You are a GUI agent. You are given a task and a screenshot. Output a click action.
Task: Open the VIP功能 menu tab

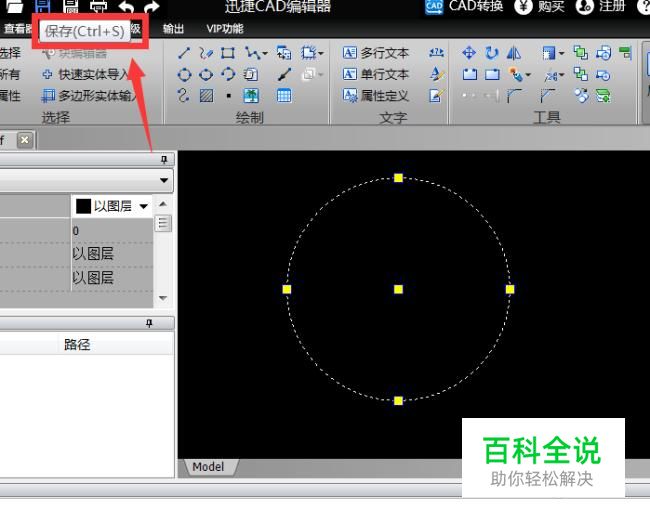tap(225, 29)
